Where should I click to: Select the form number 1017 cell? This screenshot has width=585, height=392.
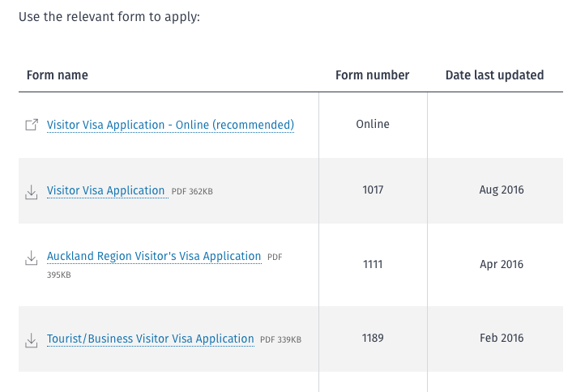[373, 190]
